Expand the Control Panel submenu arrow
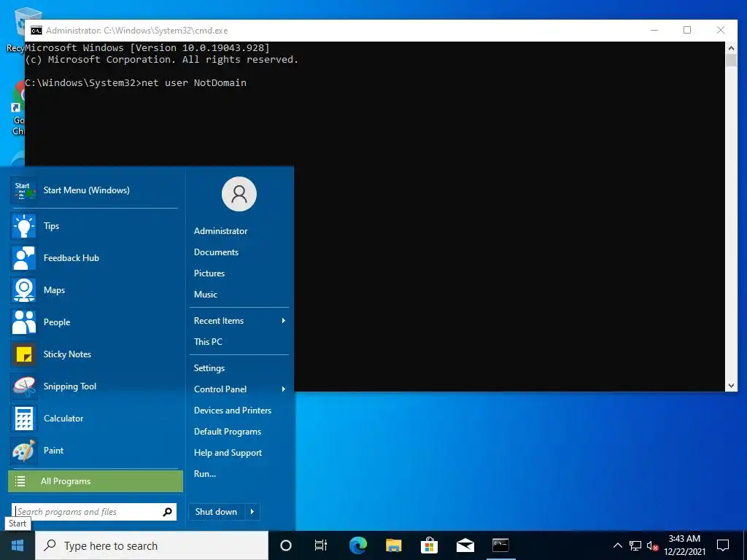Screen dimensions: 747x560 (284, 389)
